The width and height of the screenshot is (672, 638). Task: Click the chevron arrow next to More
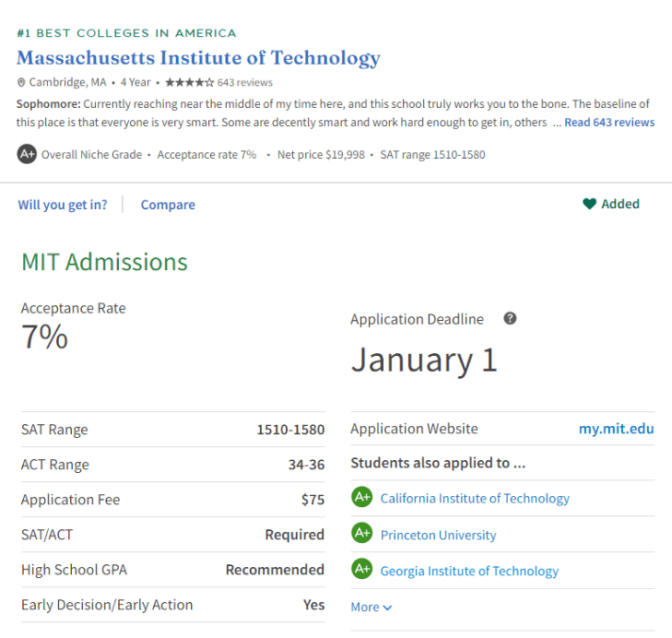[x=387, y=608]
